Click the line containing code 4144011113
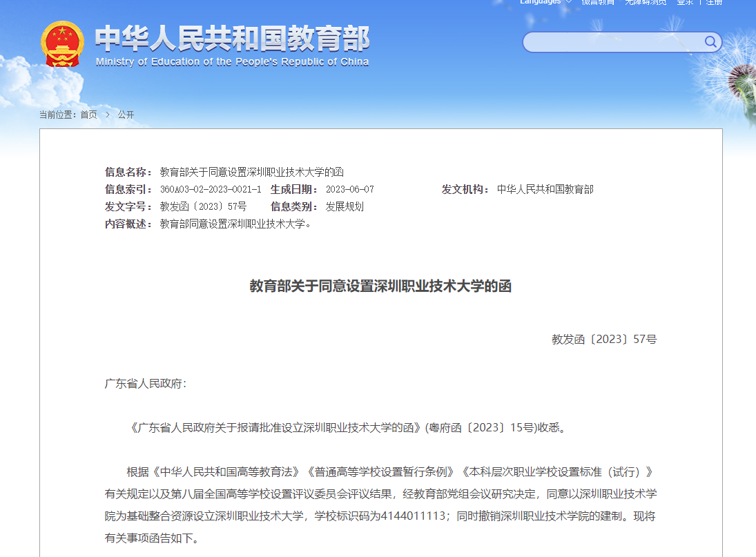Image resolution: width=756 pixels, height=557 pixels. pos(380,516)
